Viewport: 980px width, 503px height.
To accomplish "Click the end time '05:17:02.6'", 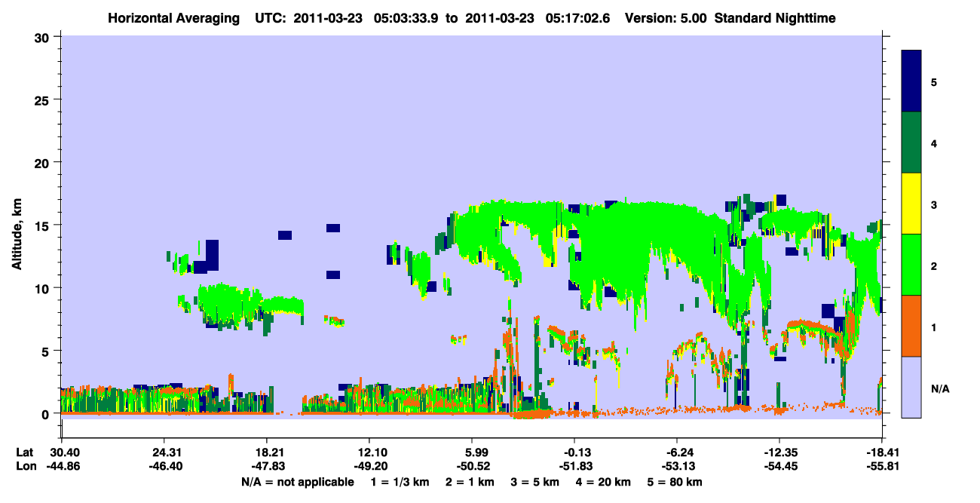I will 577,17.
